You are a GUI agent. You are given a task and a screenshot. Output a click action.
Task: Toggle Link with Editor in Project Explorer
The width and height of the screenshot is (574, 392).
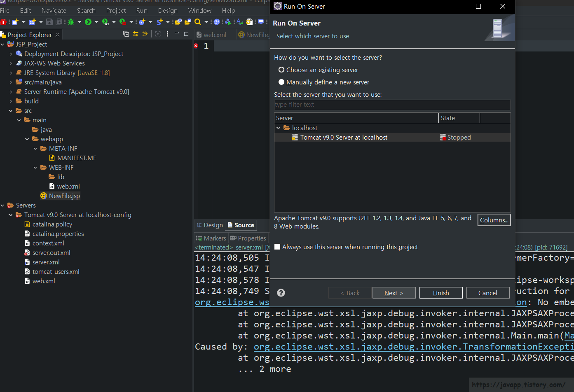pos(136,34)
